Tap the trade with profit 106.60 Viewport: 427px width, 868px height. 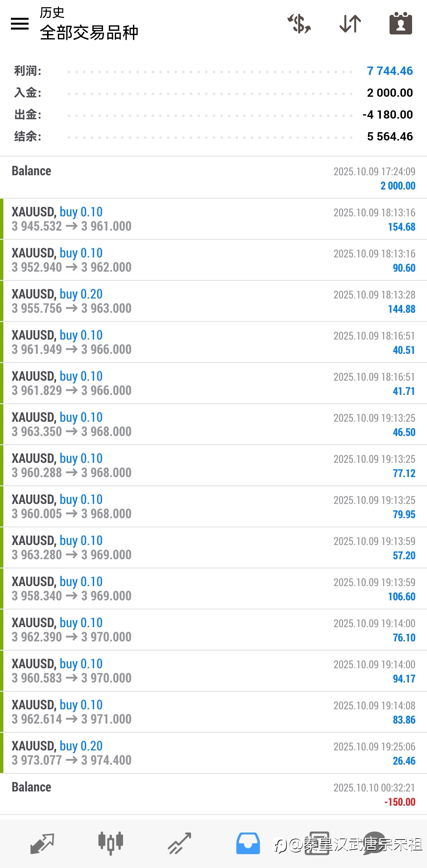[213, 589]
